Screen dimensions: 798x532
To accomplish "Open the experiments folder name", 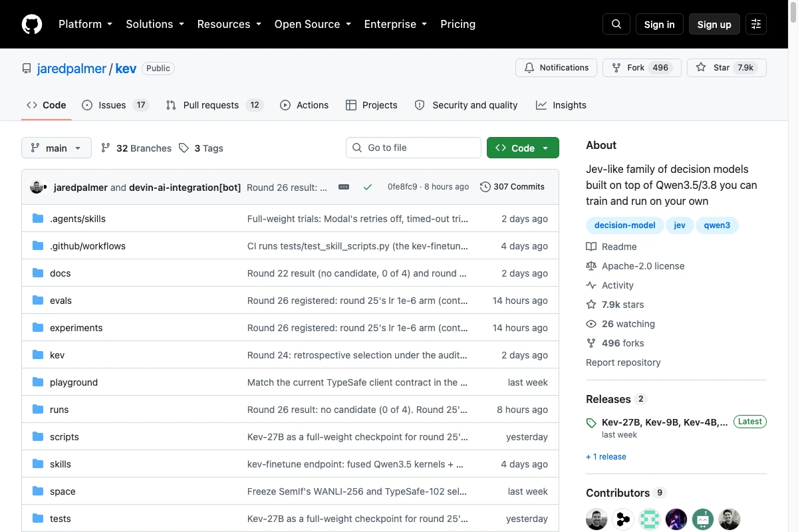I will 76,328.
